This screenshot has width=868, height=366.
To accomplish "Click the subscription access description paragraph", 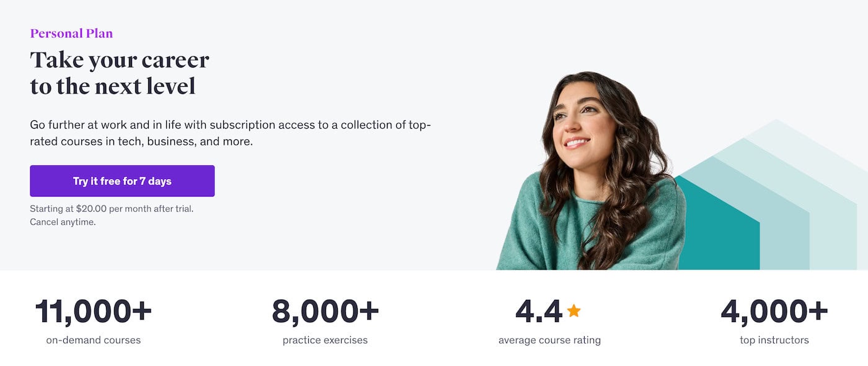I will pyautogui.click(x=230, y=133).
